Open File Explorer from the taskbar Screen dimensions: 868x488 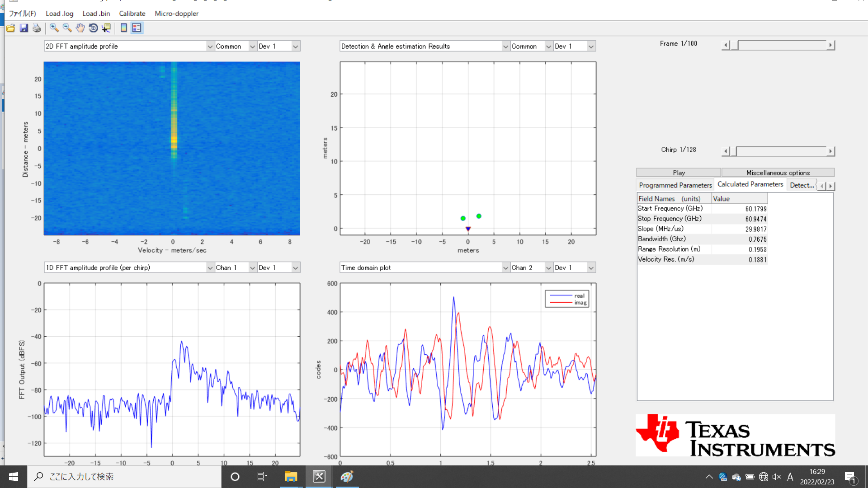point(291,477)
